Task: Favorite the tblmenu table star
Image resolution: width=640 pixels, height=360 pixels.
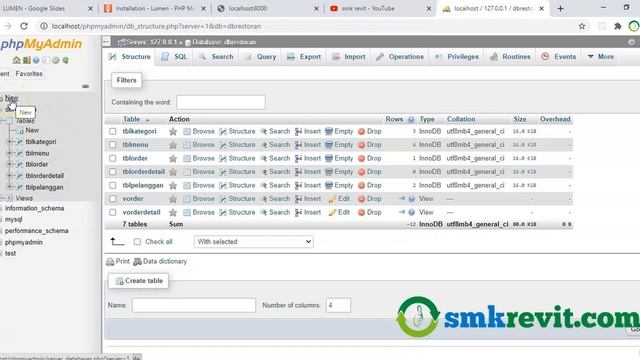Action: [173, 145]
